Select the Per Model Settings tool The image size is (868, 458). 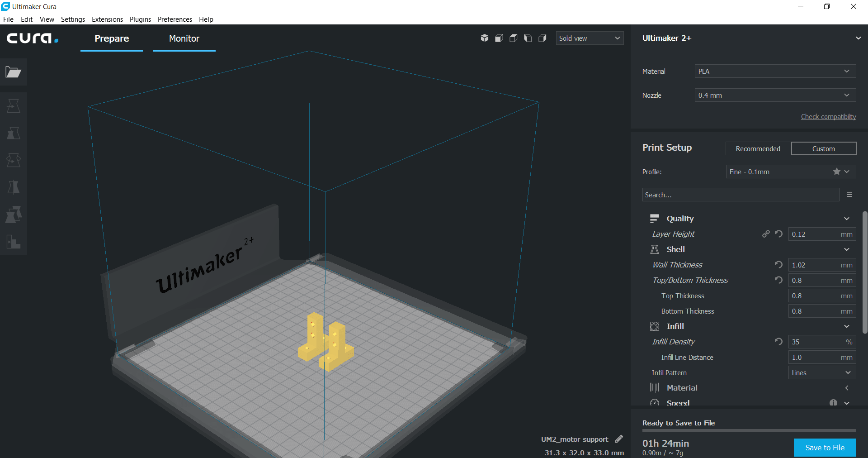pyautogui.click(x=13, y=215)
